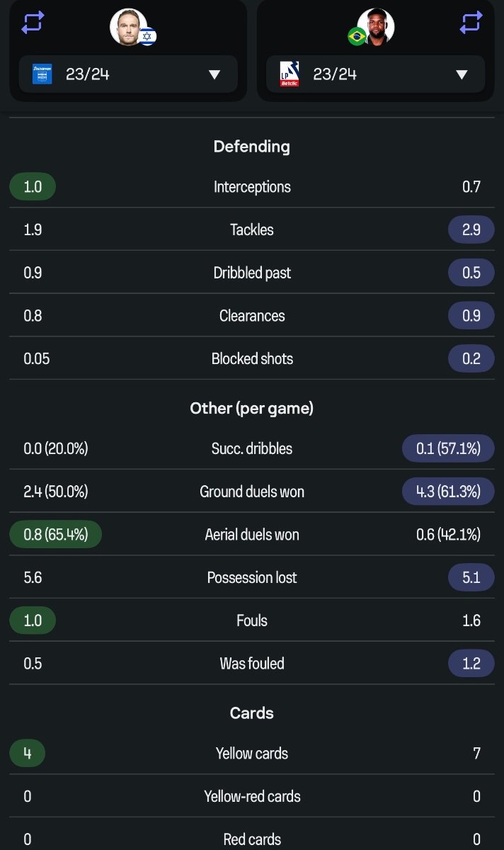
Task: Tap the Other (per game) section header
Action: tap(252, 409)
